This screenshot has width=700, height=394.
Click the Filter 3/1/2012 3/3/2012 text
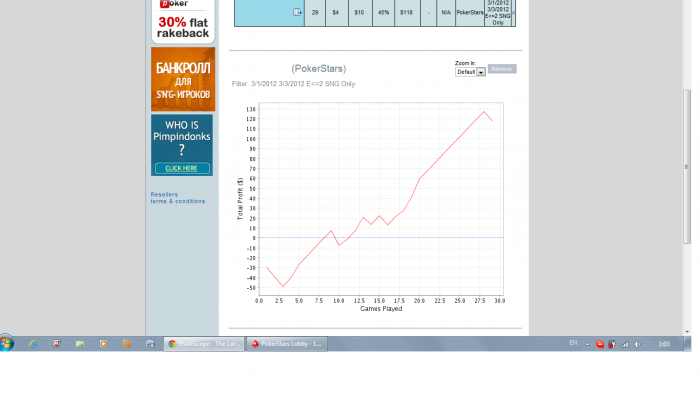[293, 84]
